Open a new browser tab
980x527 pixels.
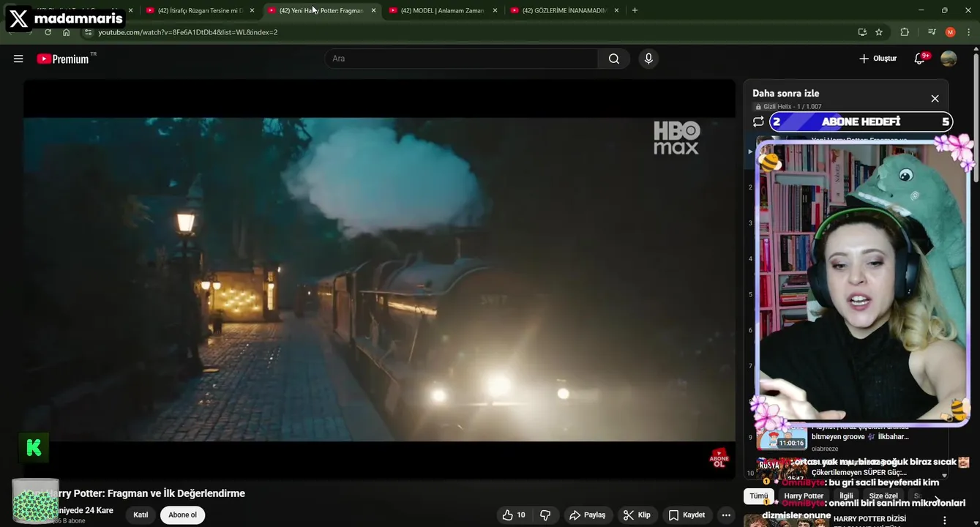tap(635, 10)
